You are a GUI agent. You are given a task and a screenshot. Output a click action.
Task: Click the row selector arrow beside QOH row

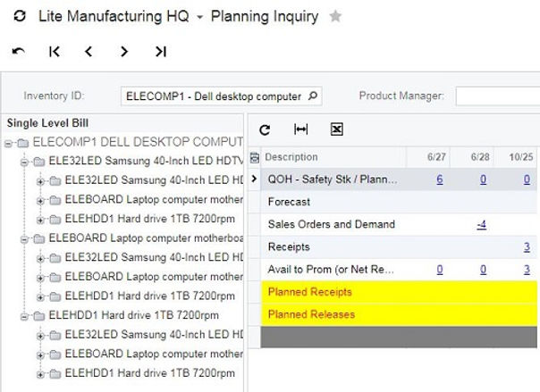coord(254,179)
